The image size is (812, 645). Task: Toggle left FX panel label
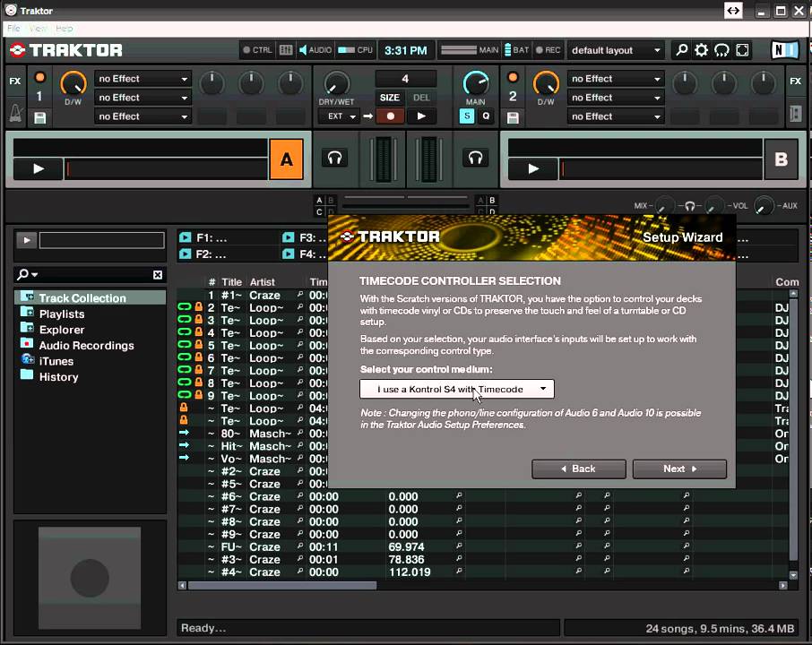click(15, 81)
